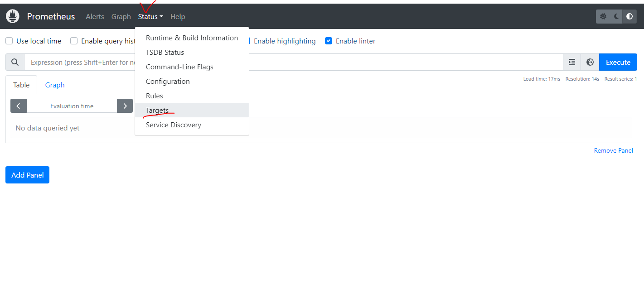Select Rules from Status menu
This screenshot has width=644, height=294.
[x=192, y=96]
